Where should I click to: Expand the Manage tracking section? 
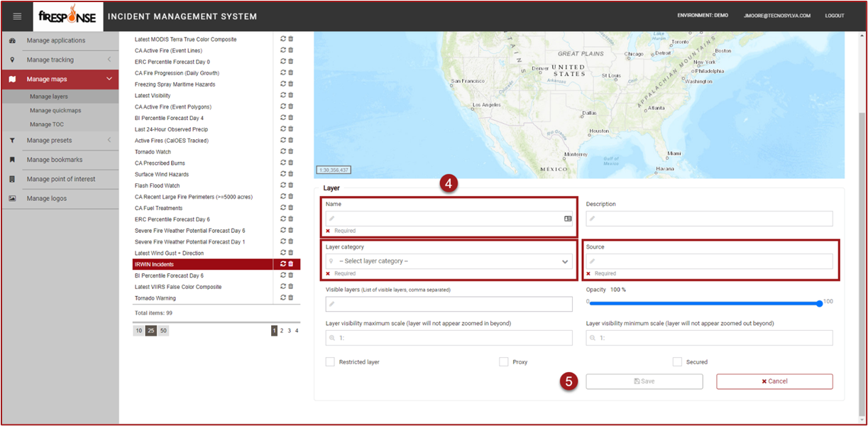[109, 60]
